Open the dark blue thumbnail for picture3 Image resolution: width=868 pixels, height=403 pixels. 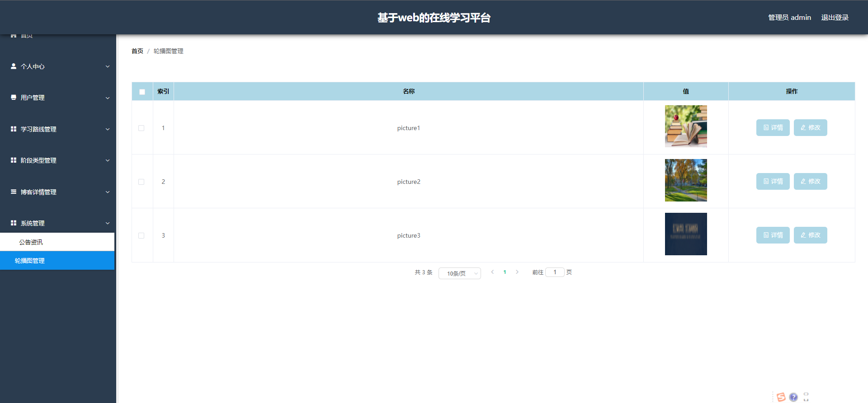686,234
